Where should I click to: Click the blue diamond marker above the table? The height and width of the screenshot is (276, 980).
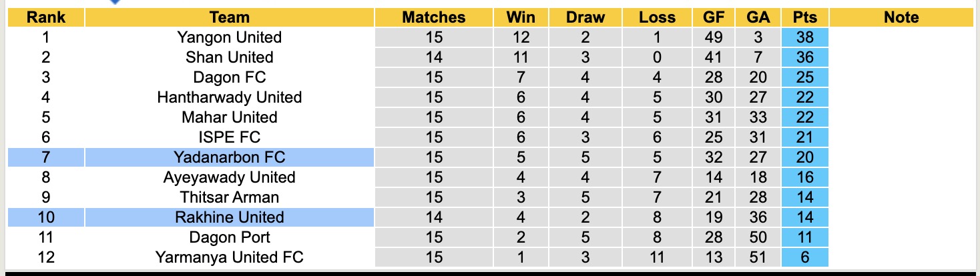115,2
